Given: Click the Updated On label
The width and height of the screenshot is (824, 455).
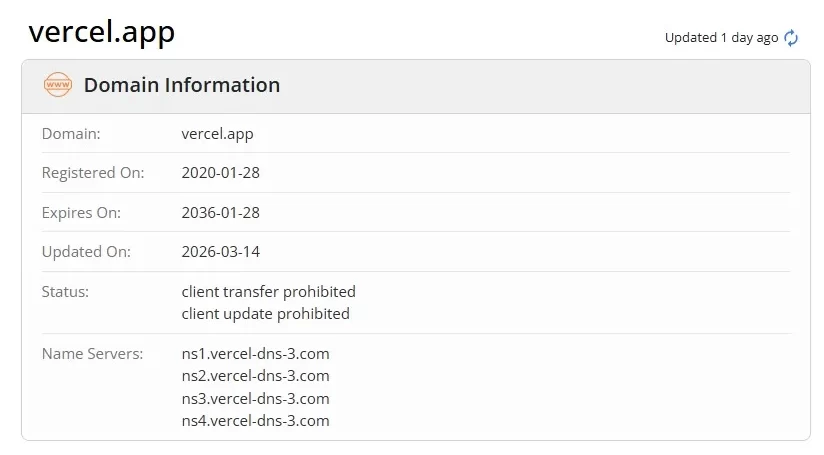Looking at the screenshot, I should 86,252.
